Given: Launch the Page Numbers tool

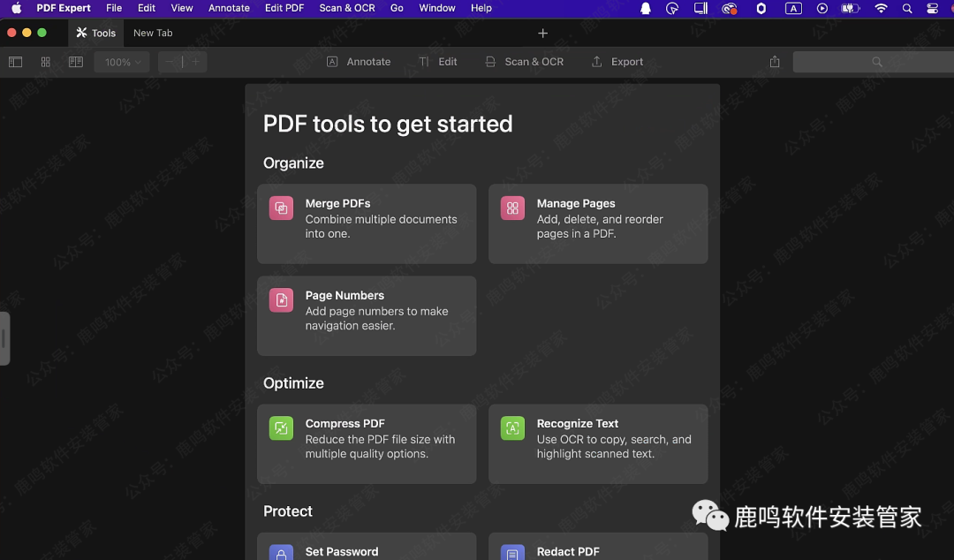Looking at the screenshot, I should [x=367, y=315].
